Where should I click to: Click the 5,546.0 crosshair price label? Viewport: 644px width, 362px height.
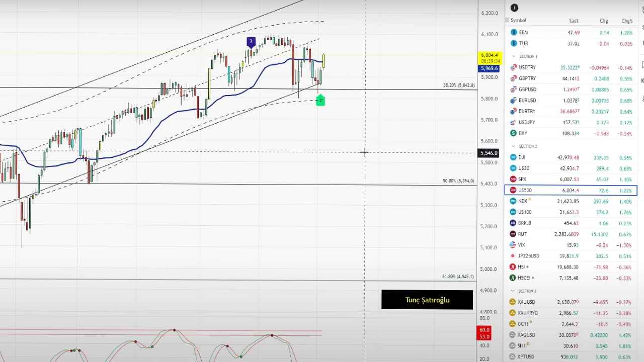(x=489, y=153)
